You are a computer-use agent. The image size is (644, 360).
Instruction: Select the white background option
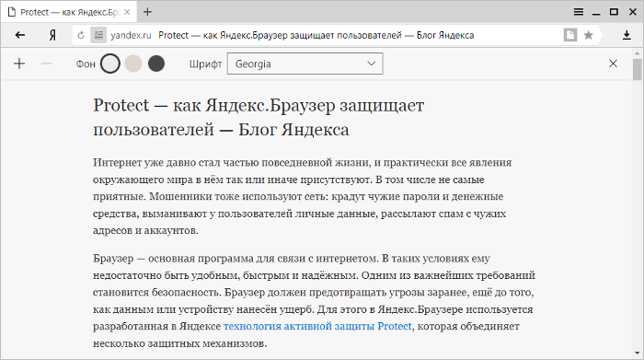(x=110, y=64)
